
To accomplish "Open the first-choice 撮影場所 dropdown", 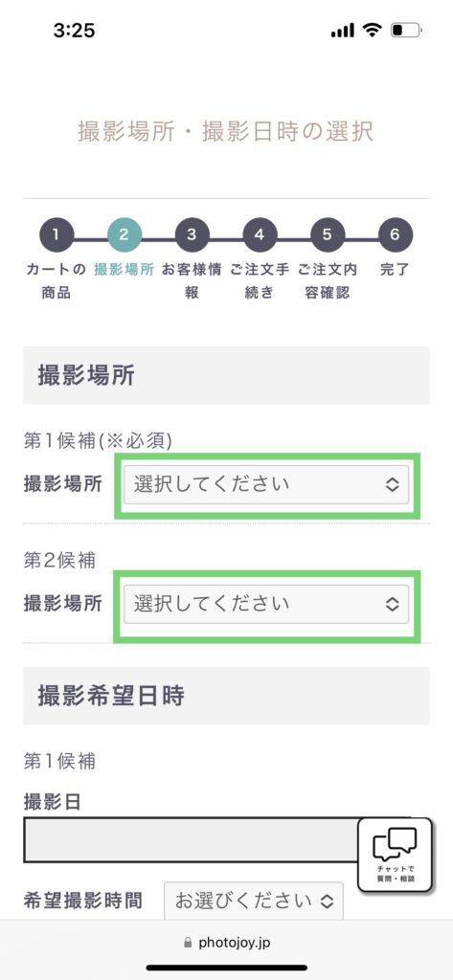I will click(x=266, y=484).
